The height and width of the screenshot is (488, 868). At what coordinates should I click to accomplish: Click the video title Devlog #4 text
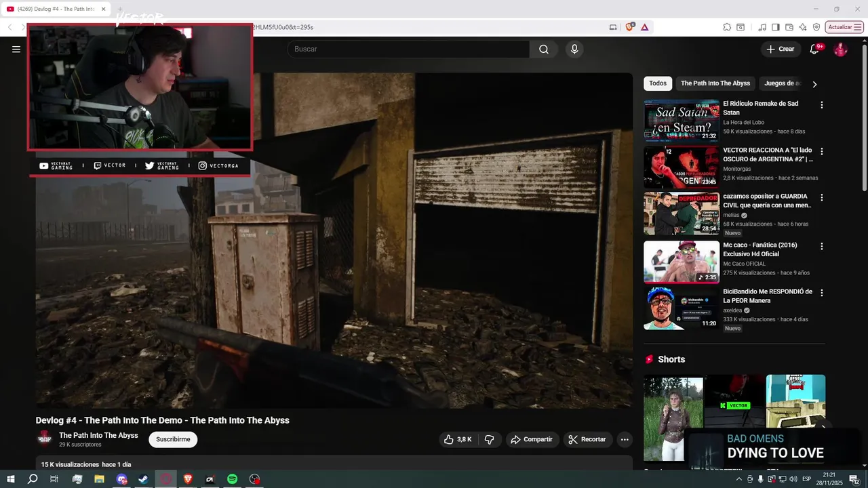163,420
